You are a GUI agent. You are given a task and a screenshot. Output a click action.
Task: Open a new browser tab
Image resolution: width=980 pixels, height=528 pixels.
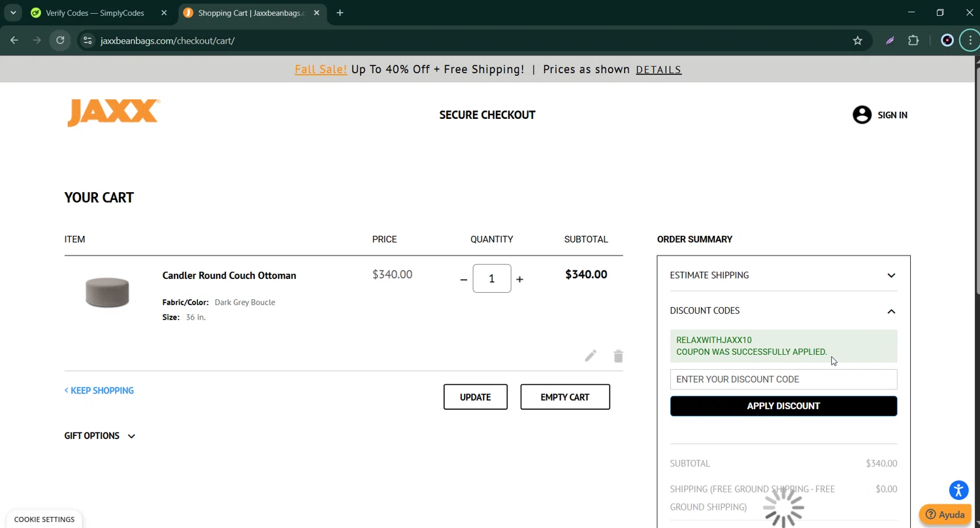[340, 13]
